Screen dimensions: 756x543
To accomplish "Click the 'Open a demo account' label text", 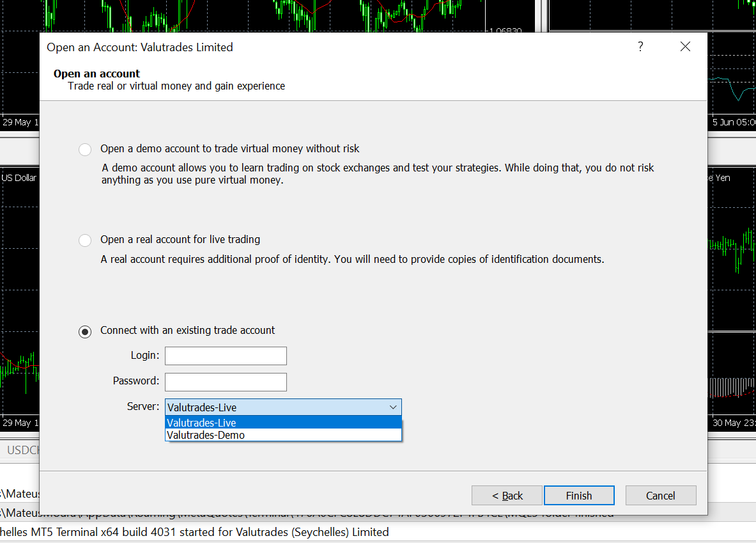I will [x=229, y=148].
